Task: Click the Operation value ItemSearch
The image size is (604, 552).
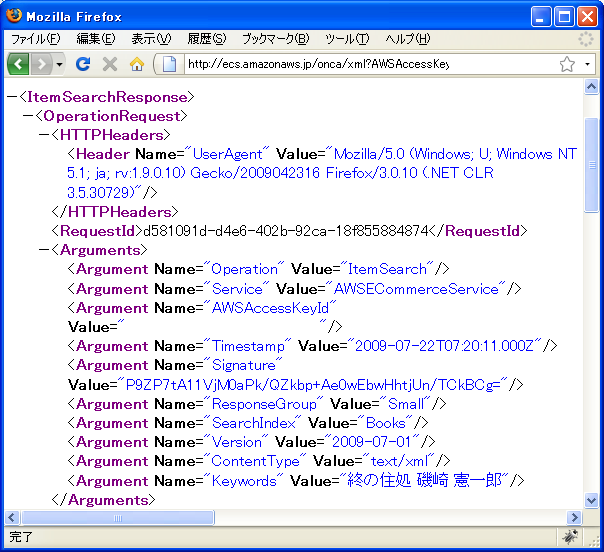Action: 387,269
